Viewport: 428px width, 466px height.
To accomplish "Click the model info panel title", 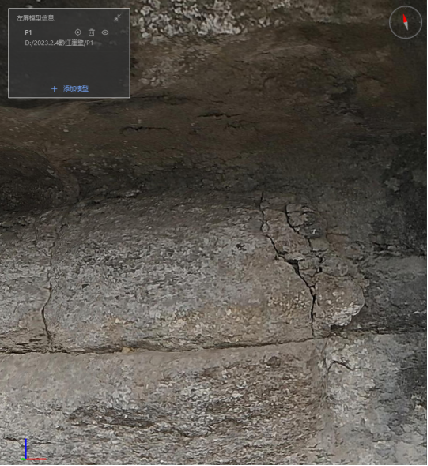I will click(x=35, y=18).
